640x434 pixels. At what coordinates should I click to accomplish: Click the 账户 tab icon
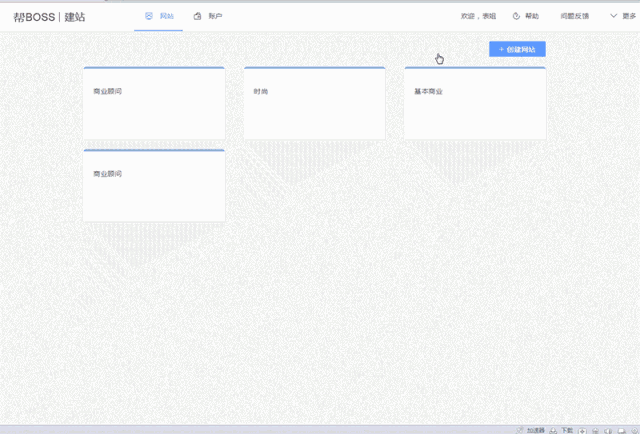click(198, 16)
